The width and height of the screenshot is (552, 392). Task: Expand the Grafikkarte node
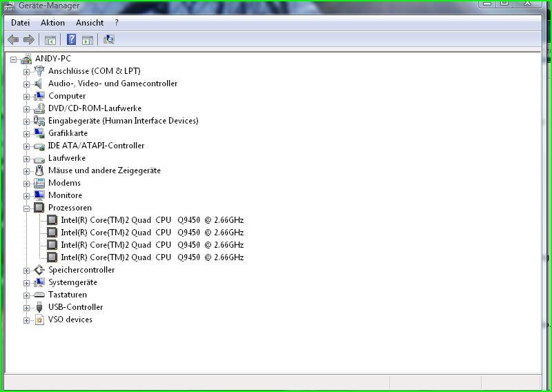26,134
